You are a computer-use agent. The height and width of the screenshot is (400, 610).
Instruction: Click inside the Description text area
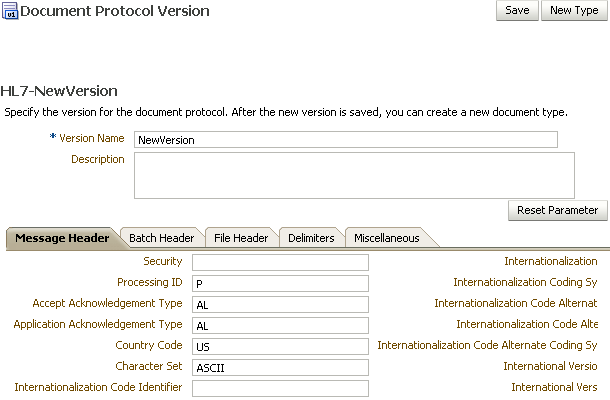[354, 175]
